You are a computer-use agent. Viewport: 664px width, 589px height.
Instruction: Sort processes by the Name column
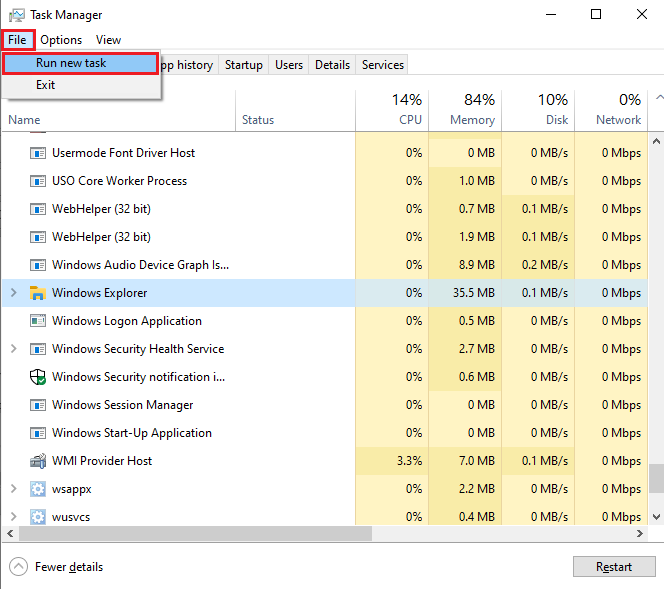[x=119, y=111]
